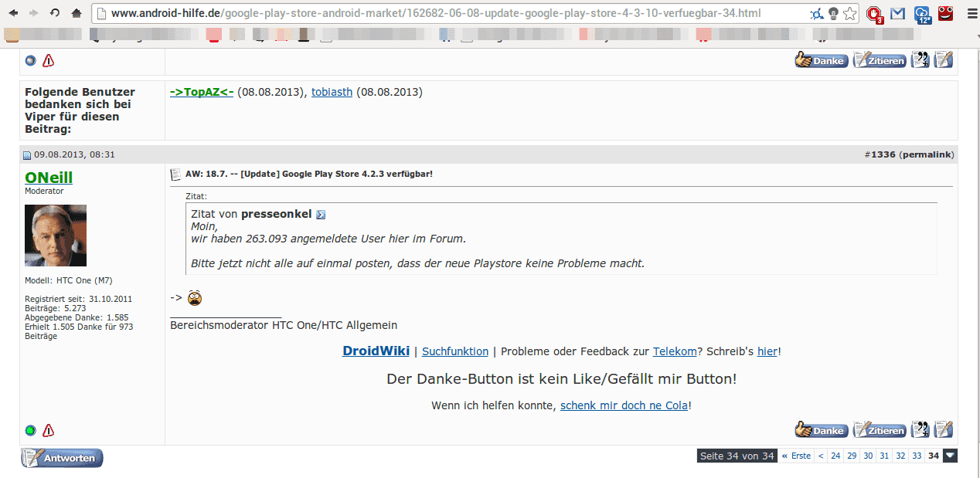Viewport: 980px width, 478px height.
Task: Open ONeill's avatar image
Action: [56, 236]
